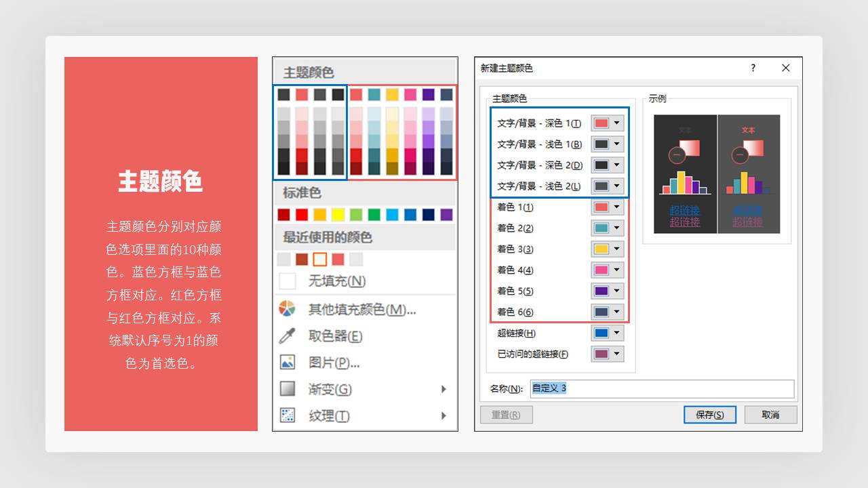Click the dialog help question mark

tap(753, 68)
